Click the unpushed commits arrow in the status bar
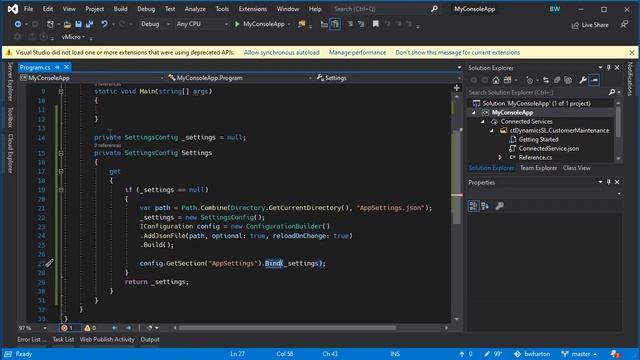 466,354
